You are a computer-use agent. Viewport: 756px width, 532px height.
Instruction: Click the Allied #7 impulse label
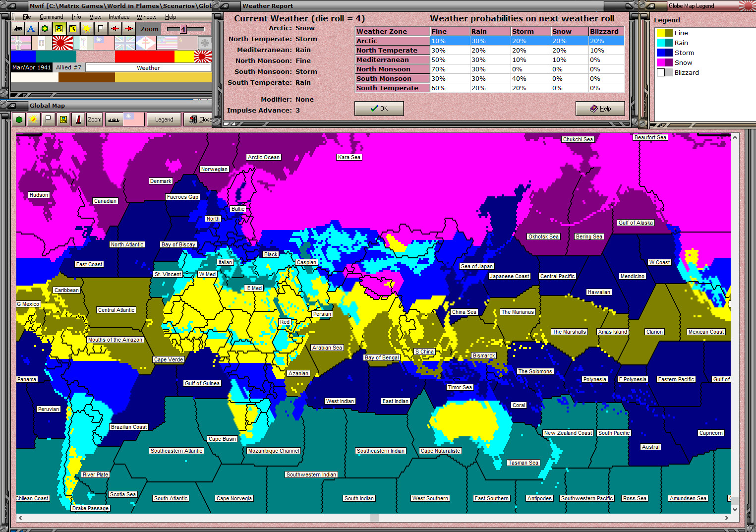click(x=68, y=67)
